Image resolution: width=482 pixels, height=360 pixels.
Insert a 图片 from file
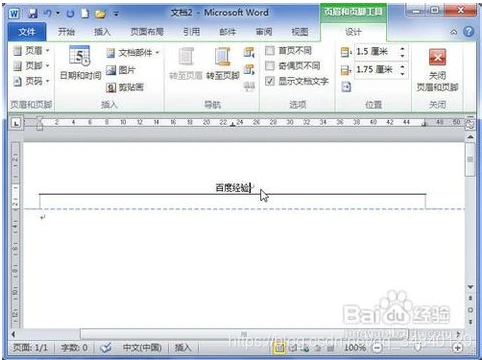[x=120, y=70]
